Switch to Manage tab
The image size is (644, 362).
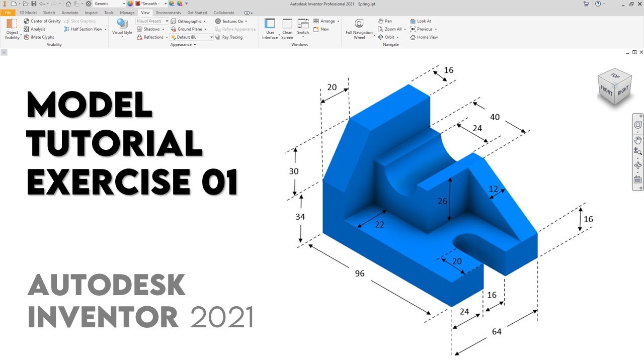[127, 13]
